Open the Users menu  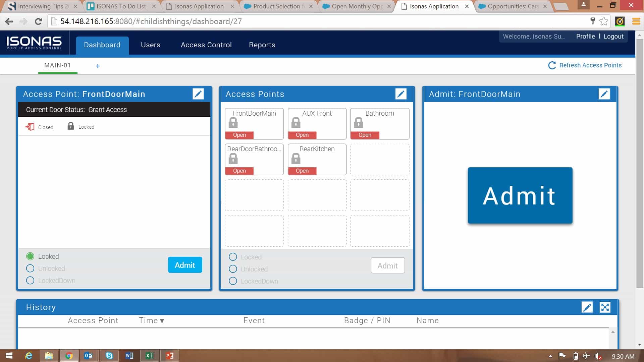point(150,45)
